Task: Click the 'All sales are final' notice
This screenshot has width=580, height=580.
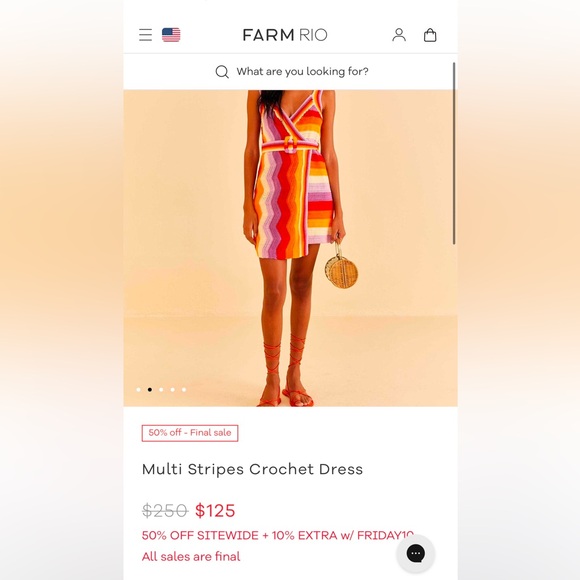Action: 191,556
